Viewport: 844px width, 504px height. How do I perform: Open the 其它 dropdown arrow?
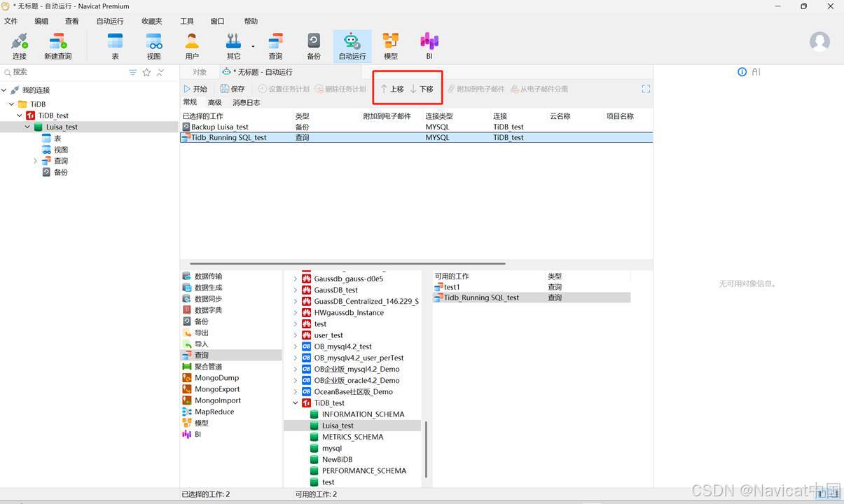tap(253, 47)
